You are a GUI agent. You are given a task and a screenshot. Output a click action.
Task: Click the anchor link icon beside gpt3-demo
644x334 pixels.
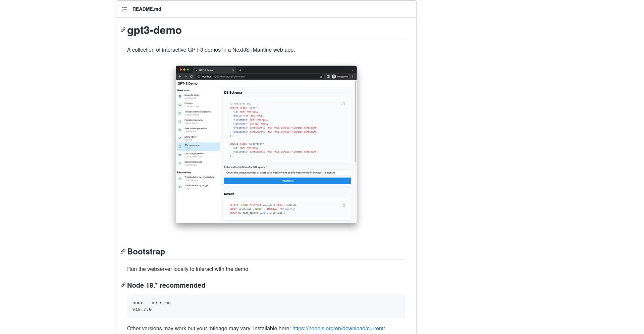point(123,30)
